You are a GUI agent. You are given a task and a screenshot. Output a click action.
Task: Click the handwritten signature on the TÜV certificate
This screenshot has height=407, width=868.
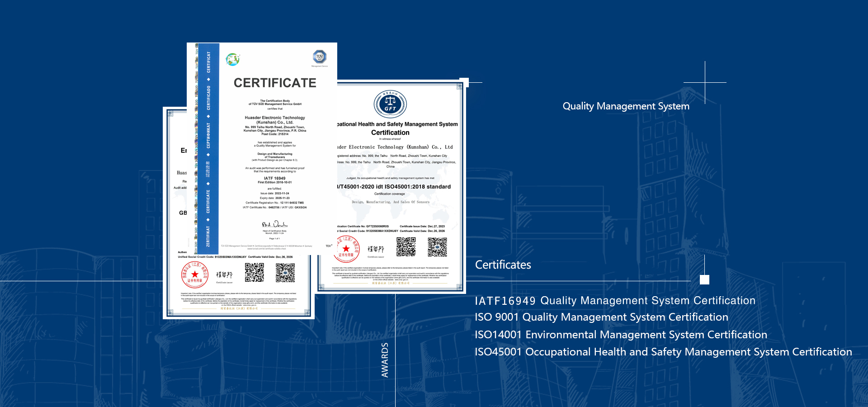coord(274,224)
